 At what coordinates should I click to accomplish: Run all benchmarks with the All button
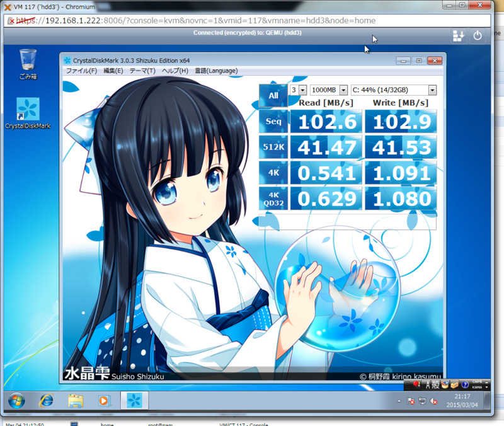pos(273,96)
